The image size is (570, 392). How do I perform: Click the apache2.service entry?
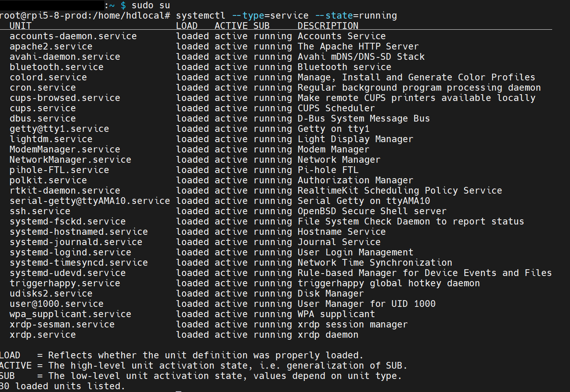click(x=51, y=46)
